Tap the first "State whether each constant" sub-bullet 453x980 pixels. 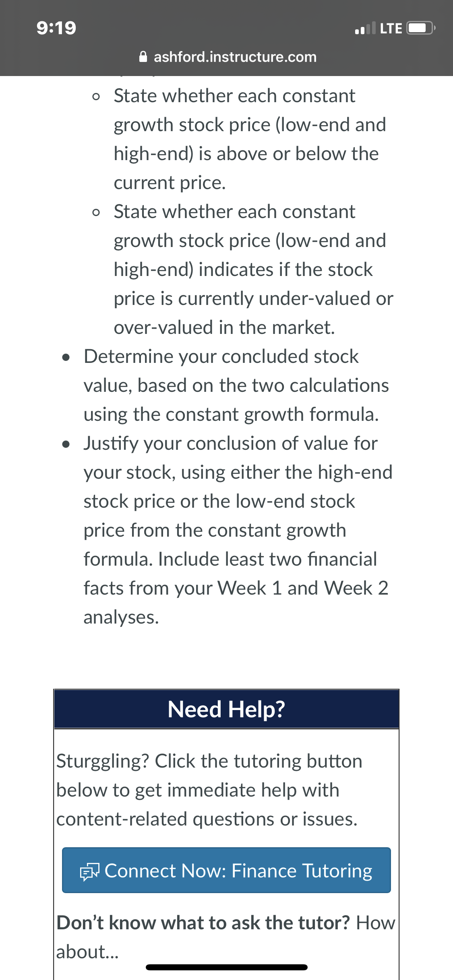(x=250, y=139)
